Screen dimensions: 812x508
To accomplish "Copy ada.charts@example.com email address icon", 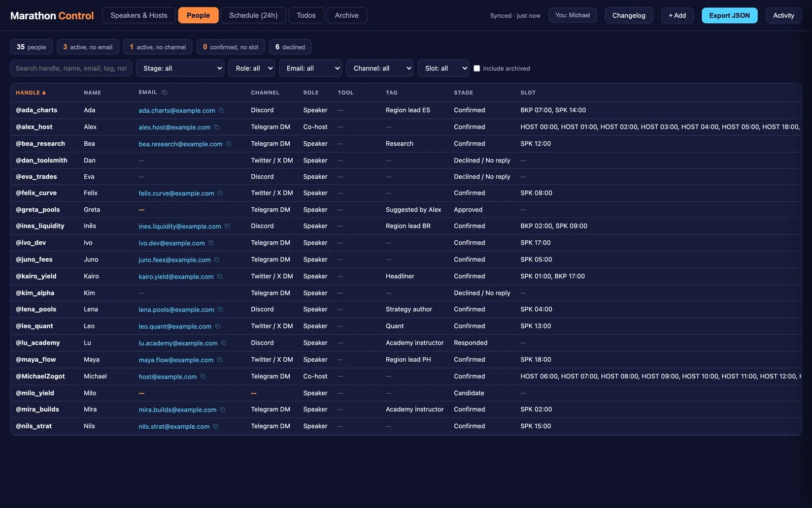I will click(x=221, y=110).
